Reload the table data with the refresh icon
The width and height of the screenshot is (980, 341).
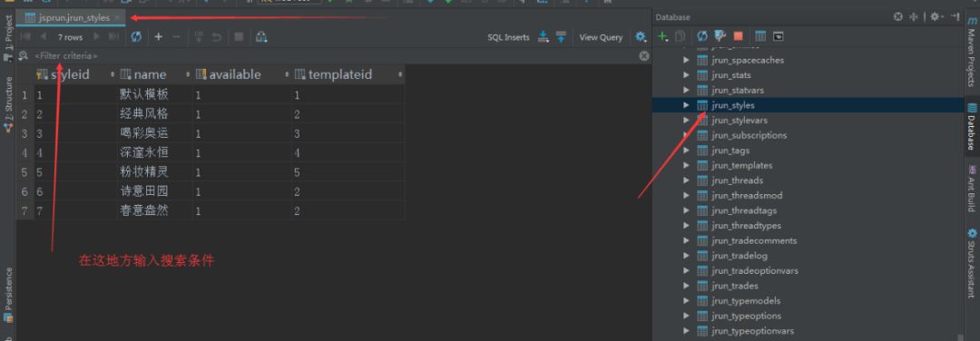pos(135,37)
